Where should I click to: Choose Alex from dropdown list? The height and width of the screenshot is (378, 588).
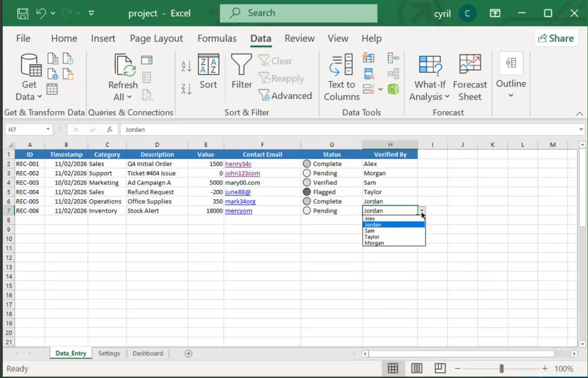pyautogui.click(x=394, y=219)
